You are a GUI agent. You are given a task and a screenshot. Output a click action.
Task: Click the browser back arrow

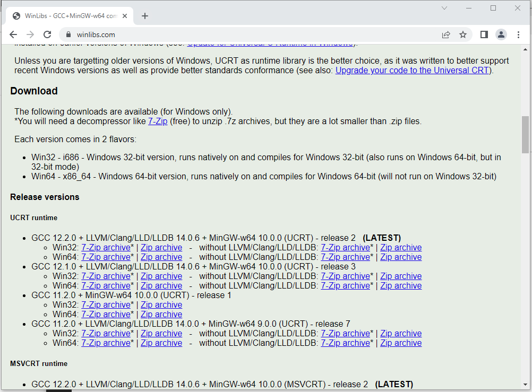pos(13,34)
